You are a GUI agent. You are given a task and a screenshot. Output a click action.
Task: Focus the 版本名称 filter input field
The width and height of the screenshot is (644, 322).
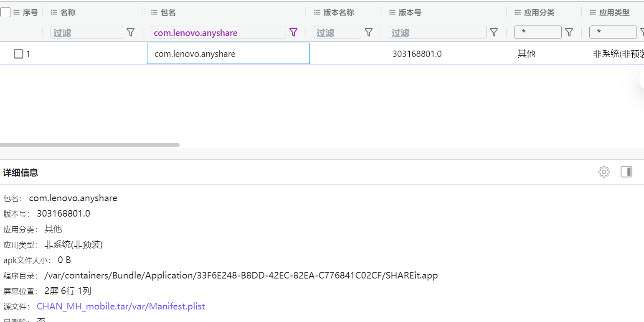coord(337,32)
